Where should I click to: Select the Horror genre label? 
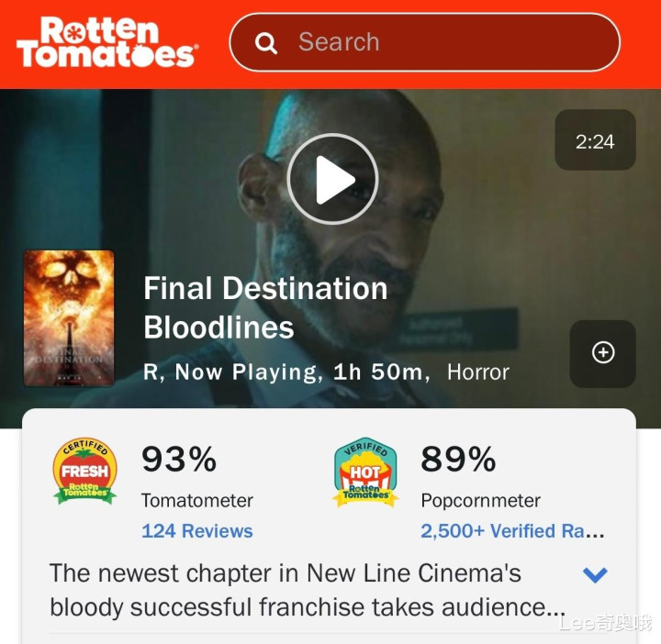click(x=478, y=372)
